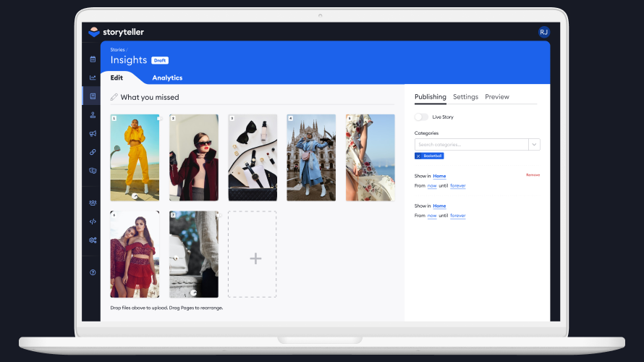Expand the categories dropdown arrow
Viewport: 644px width, 362px height.
(534, 145)
